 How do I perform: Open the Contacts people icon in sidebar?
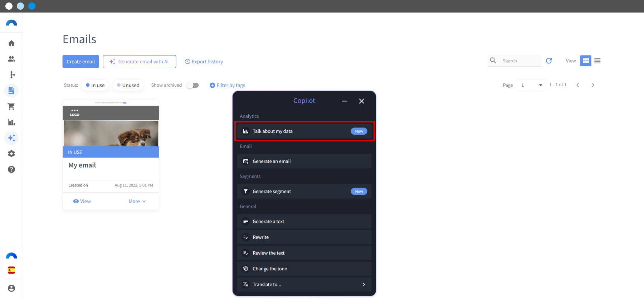click(11, 59)
